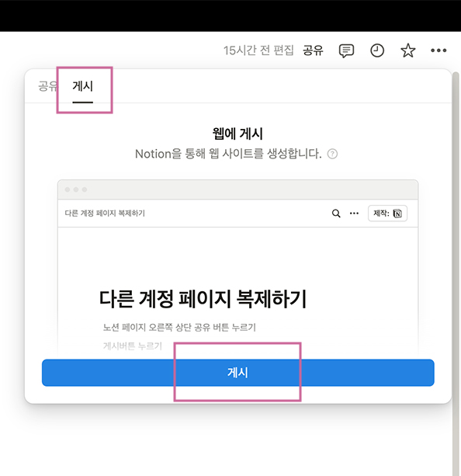The image size is (461, 476).
Task: Open page history clock icon
Action: [377, 50]
